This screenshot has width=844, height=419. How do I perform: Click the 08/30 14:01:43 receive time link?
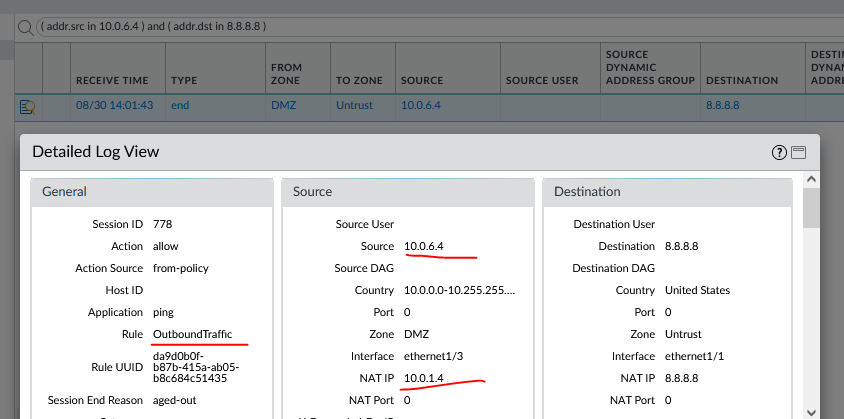click(x=114, y=104)
